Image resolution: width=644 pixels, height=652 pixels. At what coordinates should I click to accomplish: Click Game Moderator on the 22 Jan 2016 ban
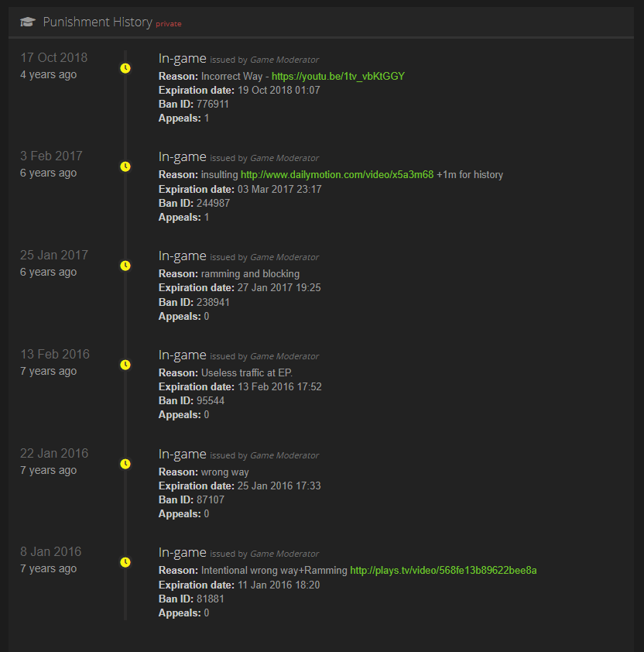(x=284, y=455)
